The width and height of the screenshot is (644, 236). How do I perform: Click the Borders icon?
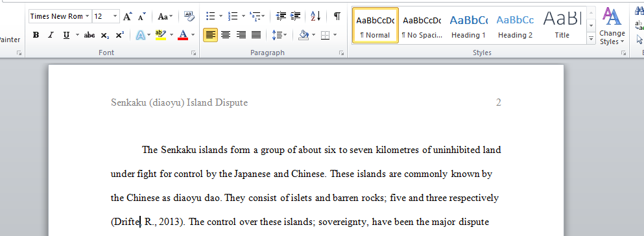tap(325, 35)
